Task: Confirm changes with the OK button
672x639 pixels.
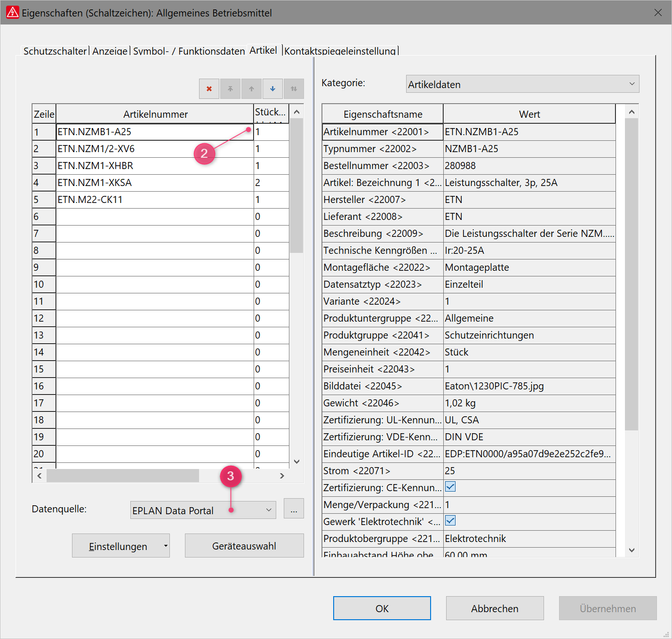Action: [x=382, y=608]
